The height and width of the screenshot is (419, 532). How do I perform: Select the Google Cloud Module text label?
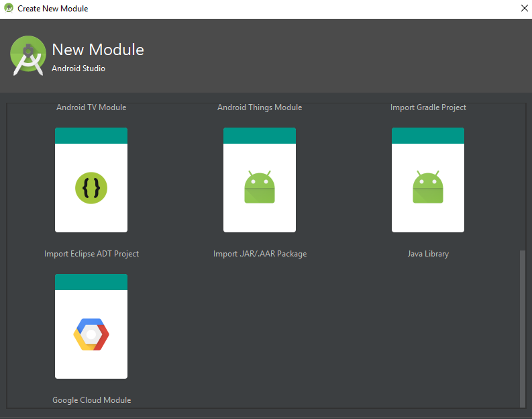91,400
